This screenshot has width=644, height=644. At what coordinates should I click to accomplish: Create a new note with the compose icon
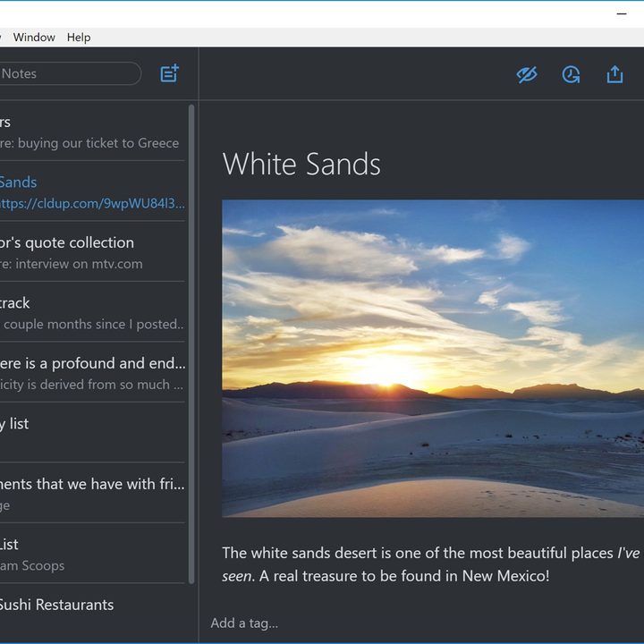tap(169, 74)
